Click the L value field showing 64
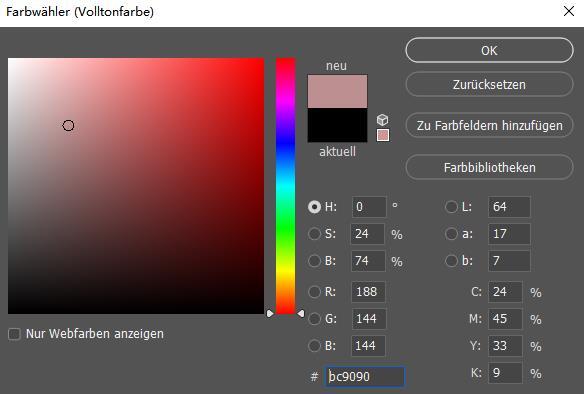The image size is (584, 394). (x=509, y=207)
